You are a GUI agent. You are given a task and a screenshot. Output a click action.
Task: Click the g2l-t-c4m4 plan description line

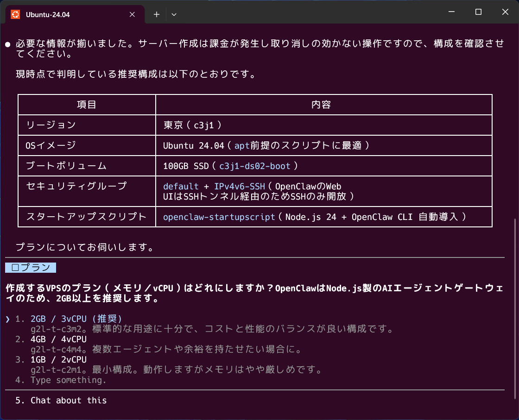pos(166,350)
